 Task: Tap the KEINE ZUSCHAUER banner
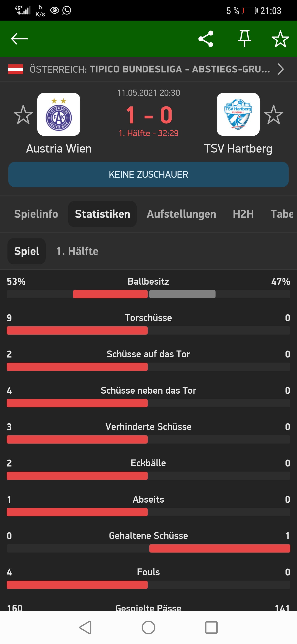148,174
